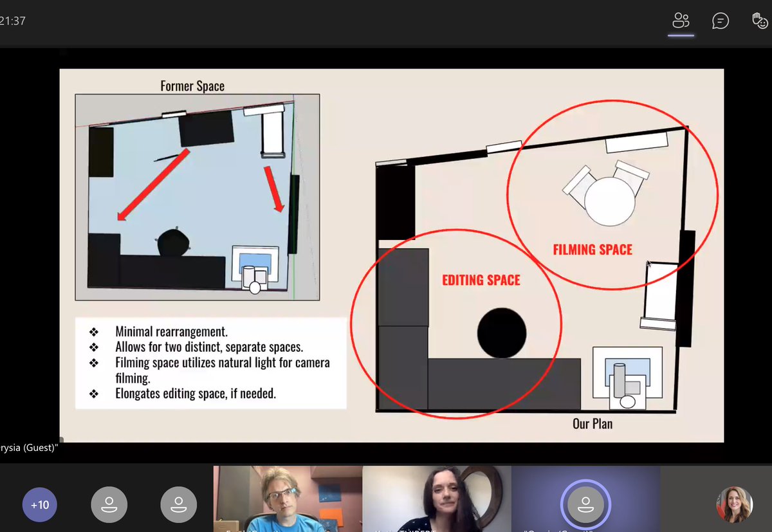Select the second gray avatar placeholder participant
The image size is (772, 532).
click(178, 504)
